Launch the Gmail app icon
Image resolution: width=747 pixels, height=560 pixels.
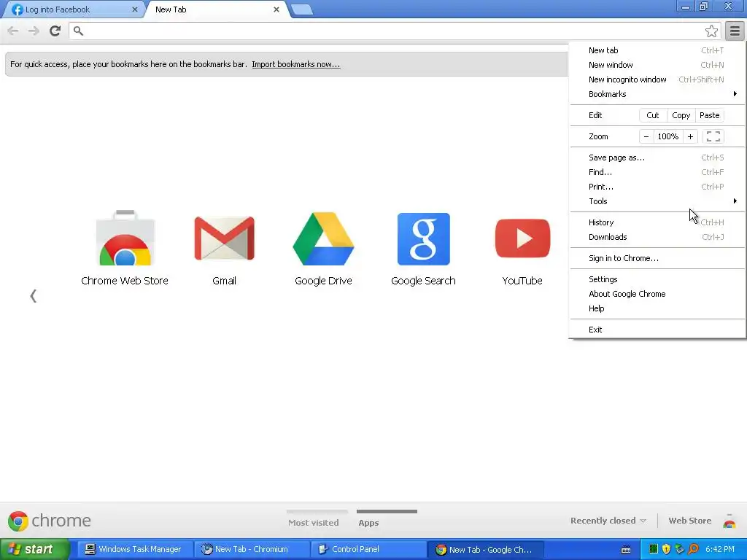(225, 238)
